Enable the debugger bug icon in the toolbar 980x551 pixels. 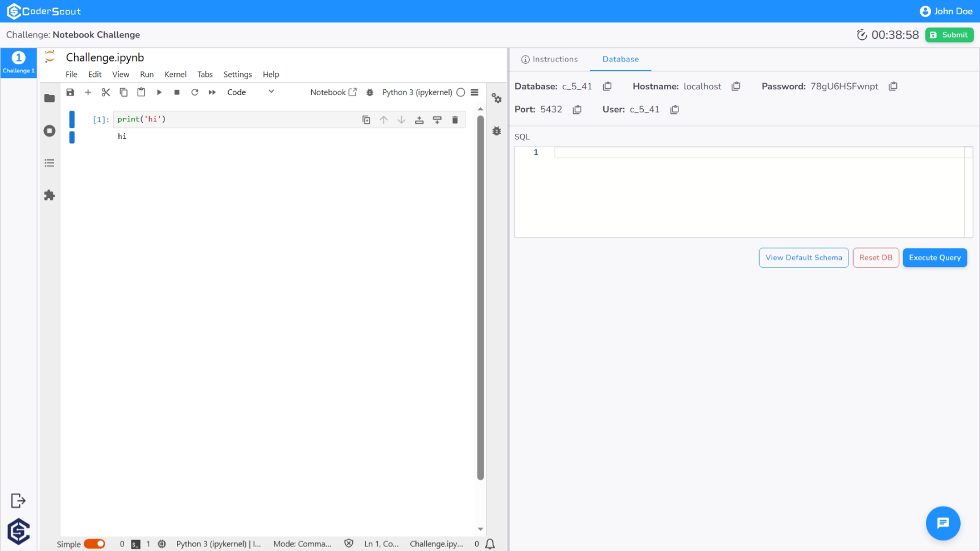370,92
